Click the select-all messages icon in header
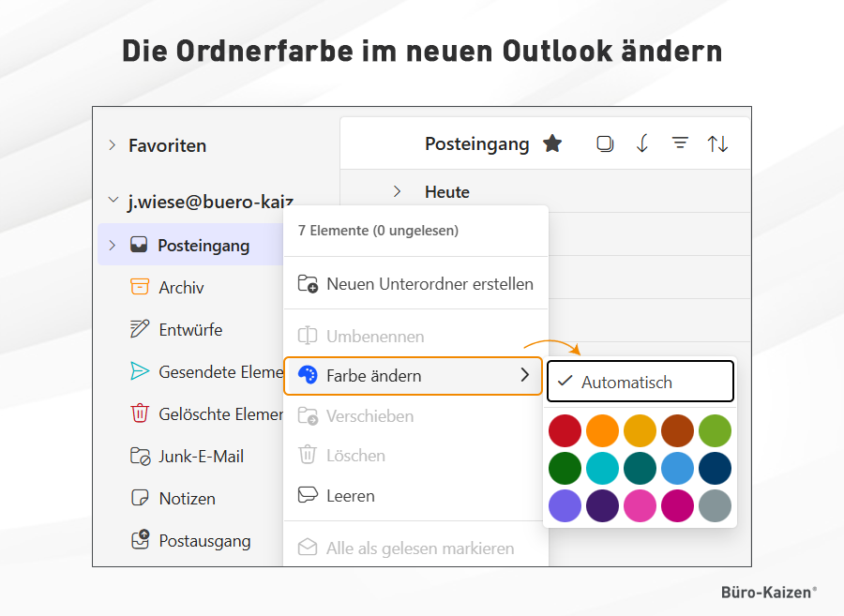 coord(605,144)
